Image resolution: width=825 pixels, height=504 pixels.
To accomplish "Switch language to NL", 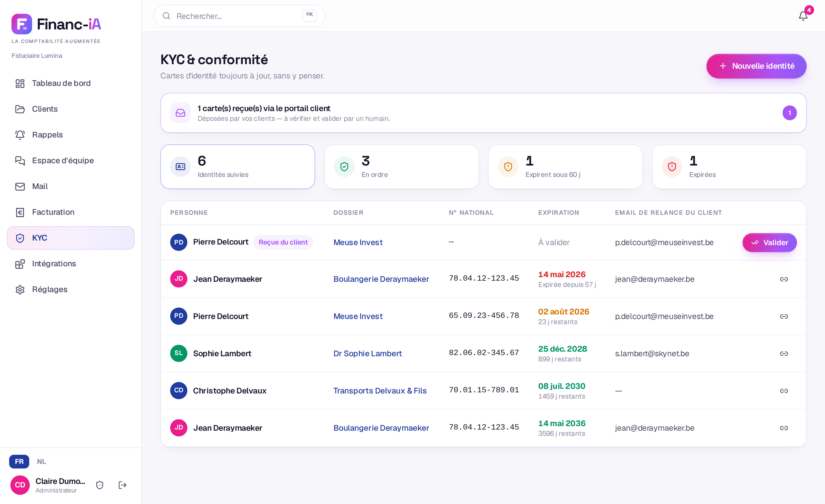I will [x=41, y=462].
